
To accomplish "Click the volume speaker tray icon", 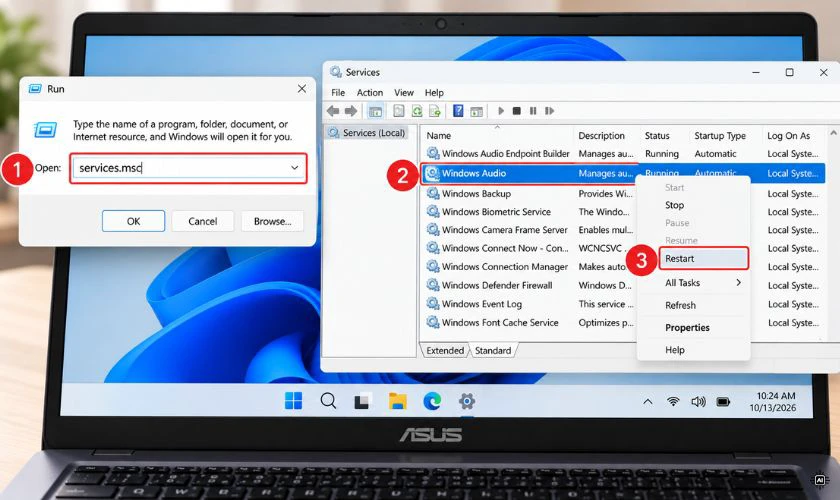I will (698, 401).
